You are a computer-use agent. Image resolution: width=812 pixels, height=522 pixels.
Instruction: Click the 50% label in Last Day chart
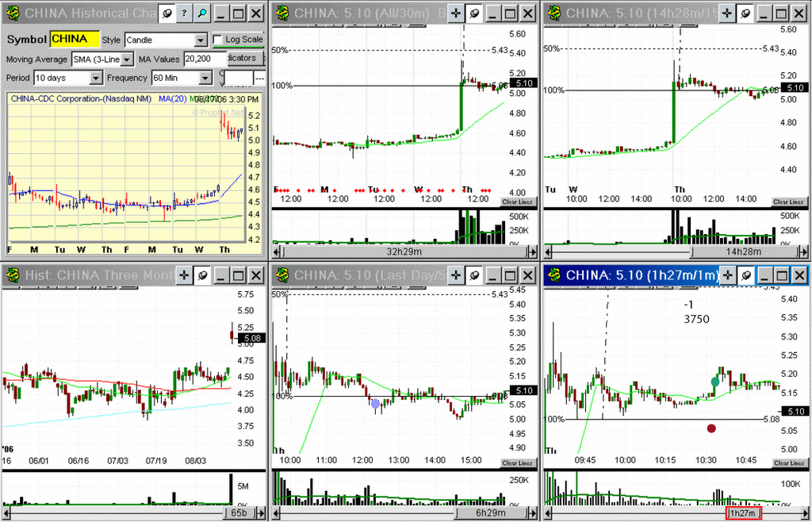[x=279, y=294]
